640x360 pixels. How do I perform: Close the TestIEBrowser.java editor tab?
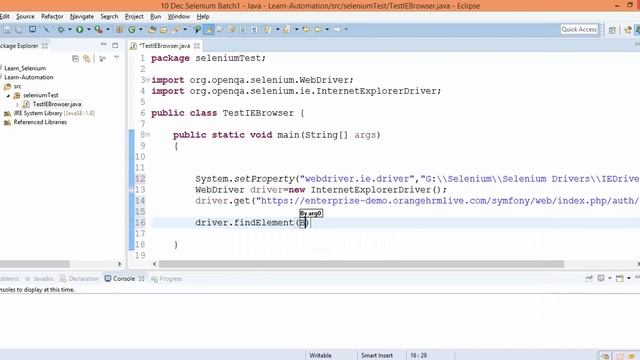[x=197, y=46]
